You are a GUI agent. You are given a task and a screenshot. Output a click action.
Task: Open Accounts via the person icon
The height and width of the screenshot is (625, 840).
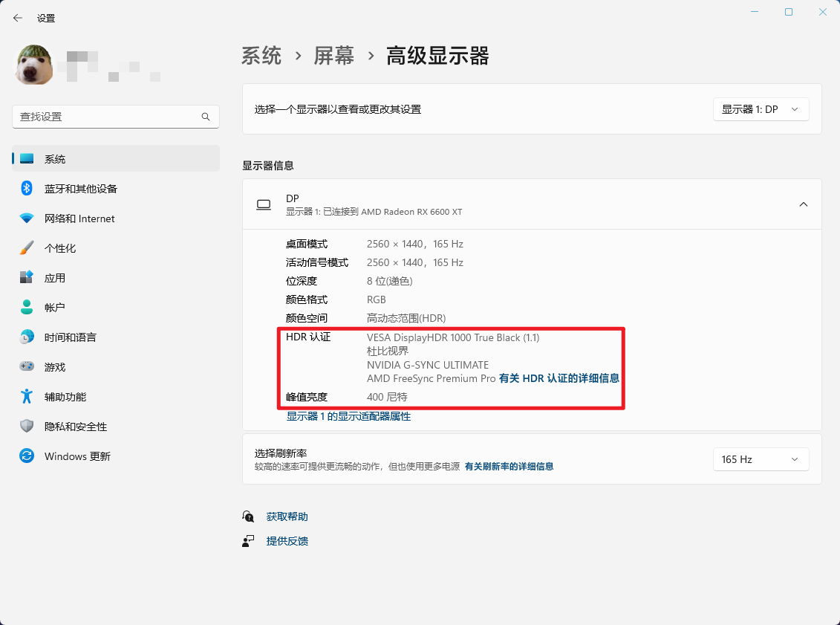[27, 307]
